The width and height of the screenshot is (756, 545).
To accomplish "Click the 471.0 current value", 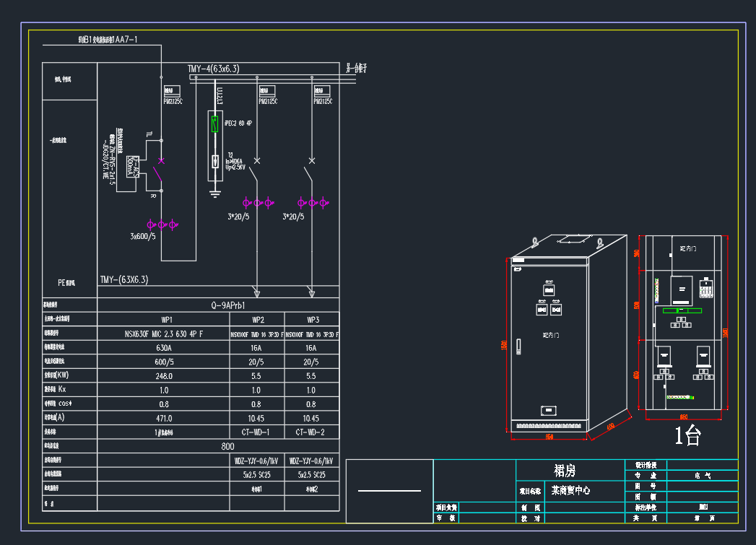I will (164, 418).
